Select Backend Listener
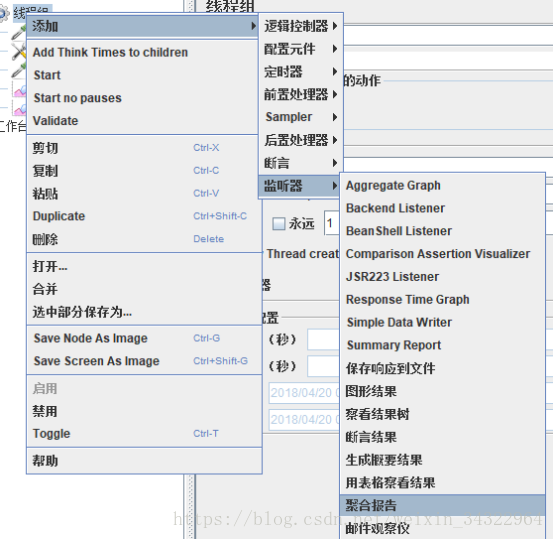Screen dimensions: 554x539 pos(443,208)
